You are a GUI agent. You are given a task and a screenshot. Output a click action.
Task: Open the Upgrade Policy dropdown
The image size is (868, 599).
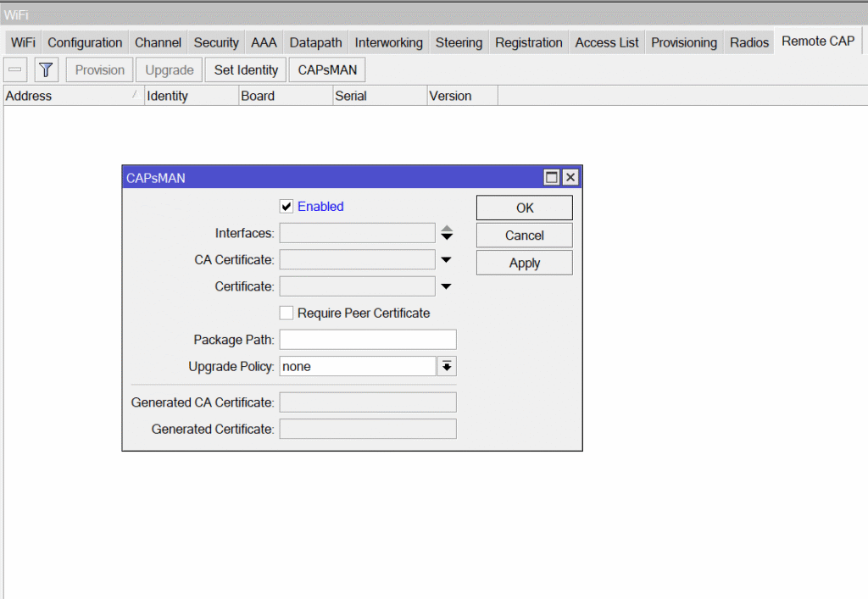click(447, 366)
